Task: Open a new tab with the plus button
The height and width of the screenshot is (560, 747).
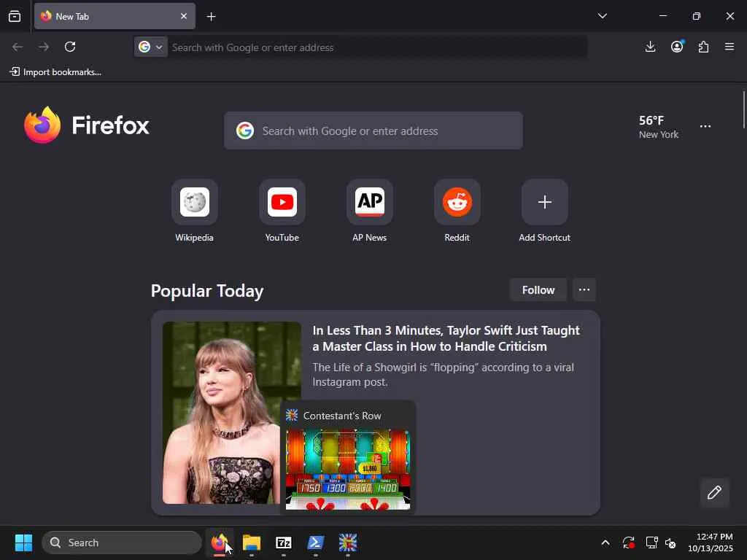Action: pos(211,17)
